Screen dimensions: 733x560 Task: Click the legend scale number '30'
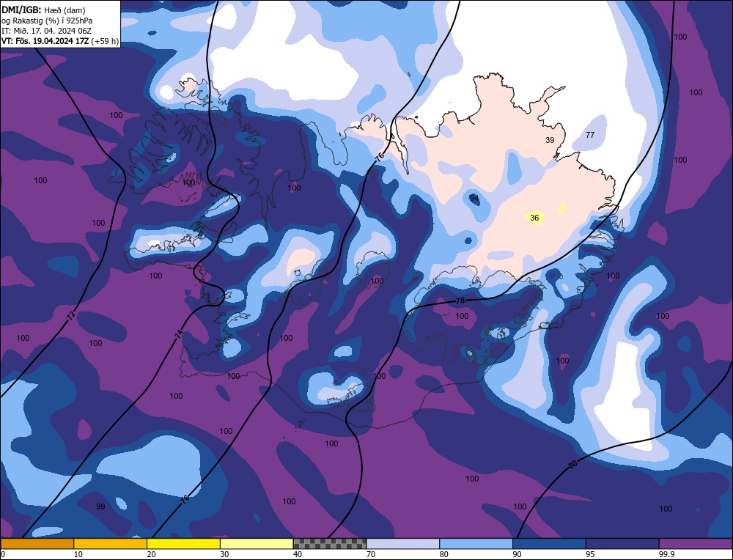click(224, 554)
